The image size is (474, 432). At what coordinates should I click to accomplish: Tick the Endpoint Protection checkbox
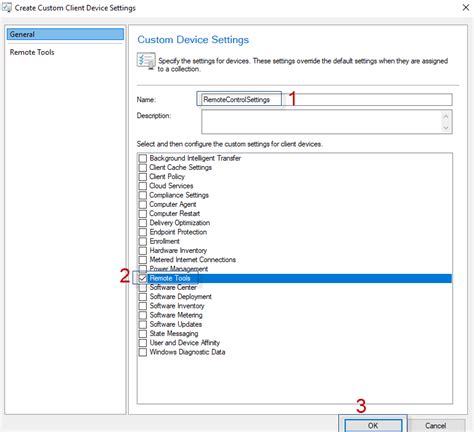point(143,232)
